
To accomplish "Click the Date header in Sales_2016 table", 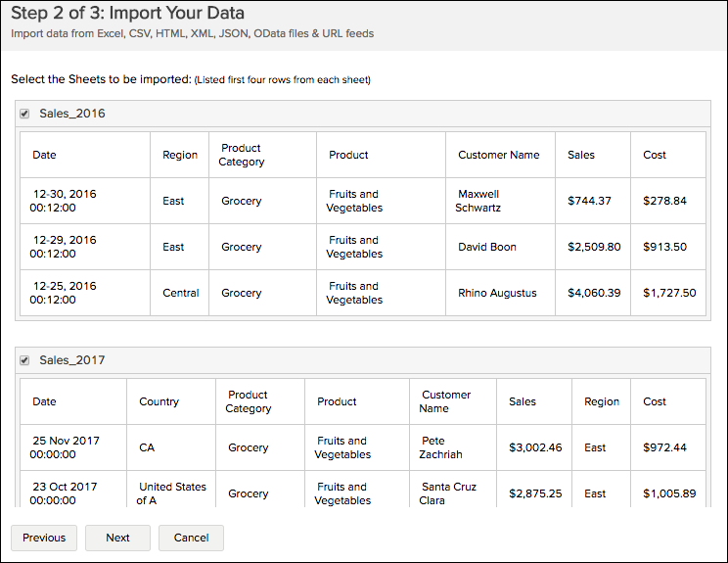I will point(44,155).
